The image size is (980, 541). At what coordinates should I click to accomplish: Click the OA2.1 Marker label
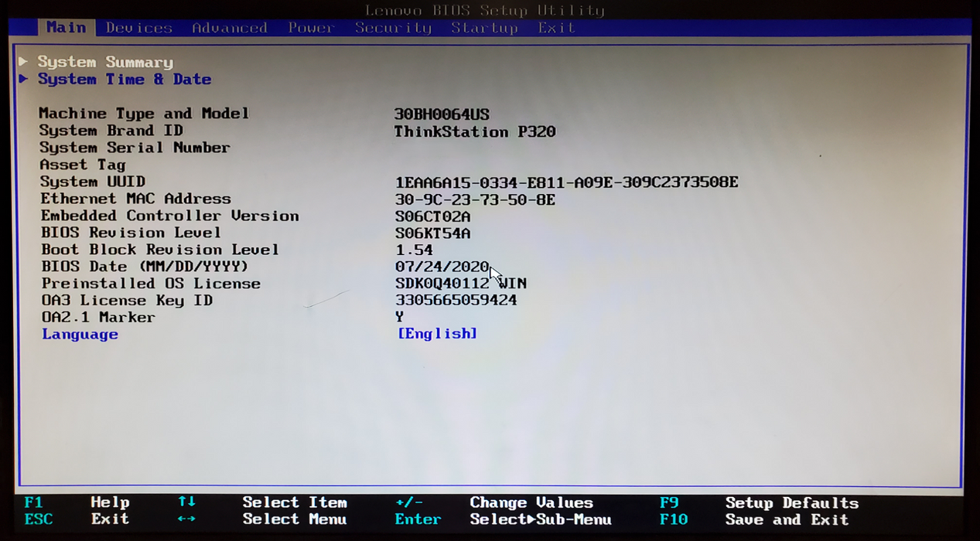pyautogui.click(x=98, y=318)
